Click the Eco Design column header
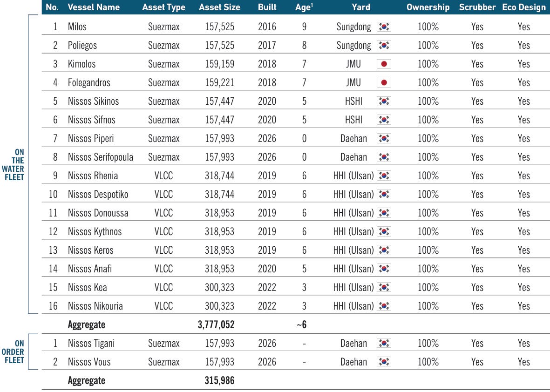 524,7
